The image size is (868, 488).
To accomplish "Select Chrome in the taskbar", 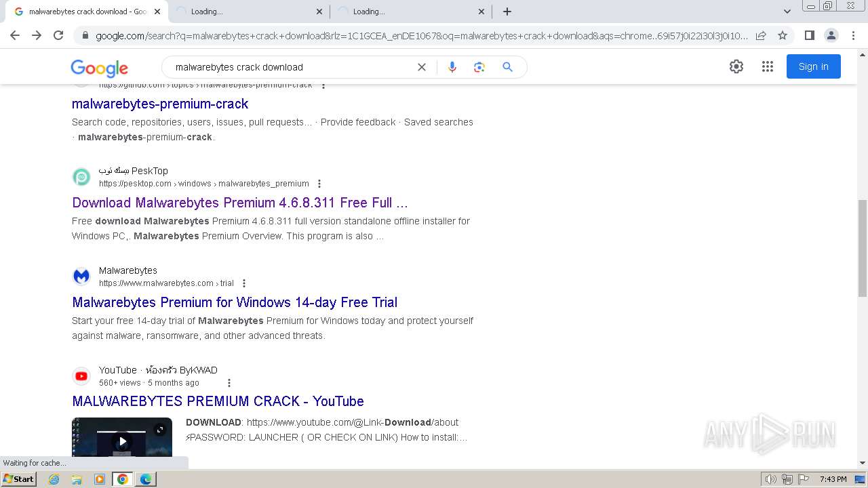I will 123,479.
